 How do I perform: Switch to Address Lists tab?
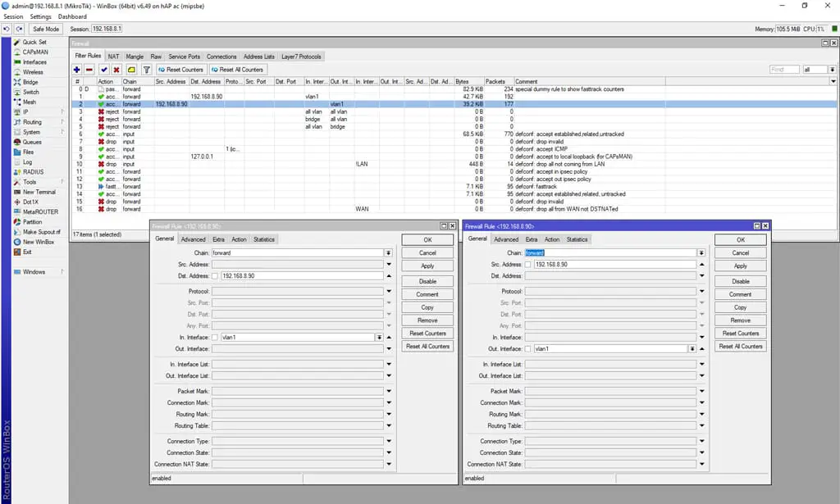tap(258, 57)
